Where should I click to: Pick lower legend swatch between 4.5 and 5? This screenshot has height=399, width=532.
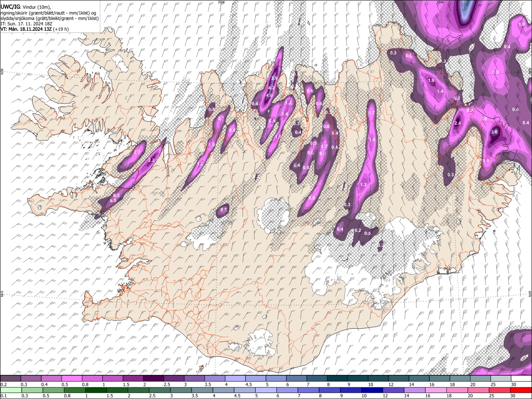[x=245, y=390]
